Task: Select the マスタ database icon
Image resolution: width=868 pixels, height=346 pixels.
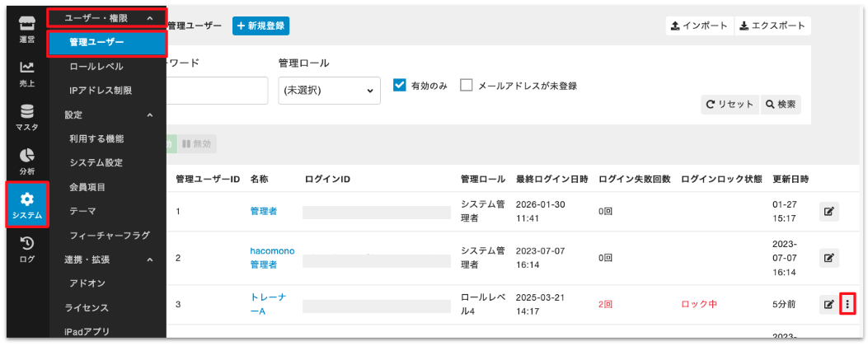Action: point(27,118)
